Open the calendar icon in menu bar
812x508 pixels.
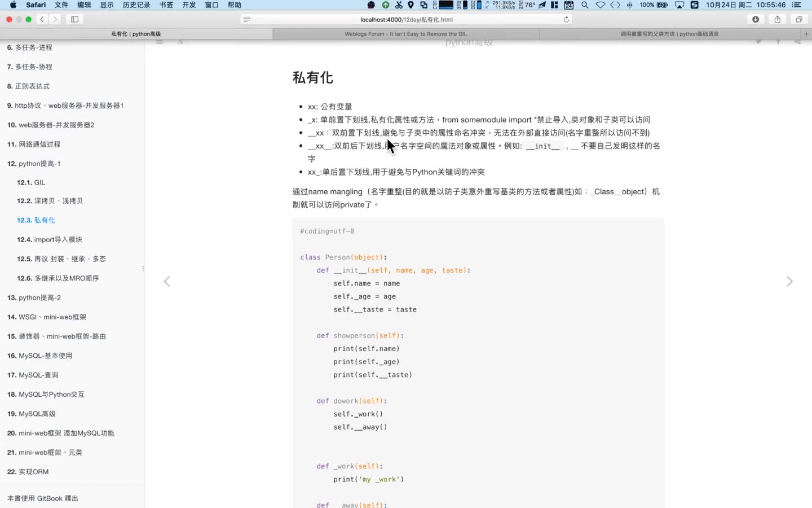click(569, 5)
